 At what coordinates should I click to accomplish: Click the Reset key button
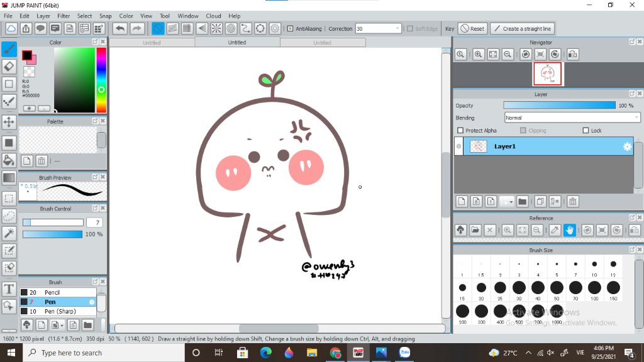coord(472,29)
